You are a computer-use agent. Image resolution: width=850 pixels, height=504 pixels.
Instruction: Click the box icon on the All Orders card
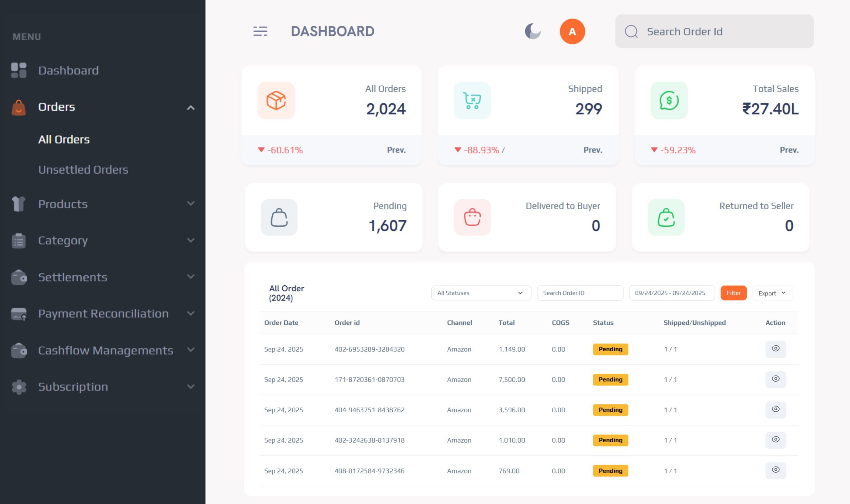click(276, 101)
